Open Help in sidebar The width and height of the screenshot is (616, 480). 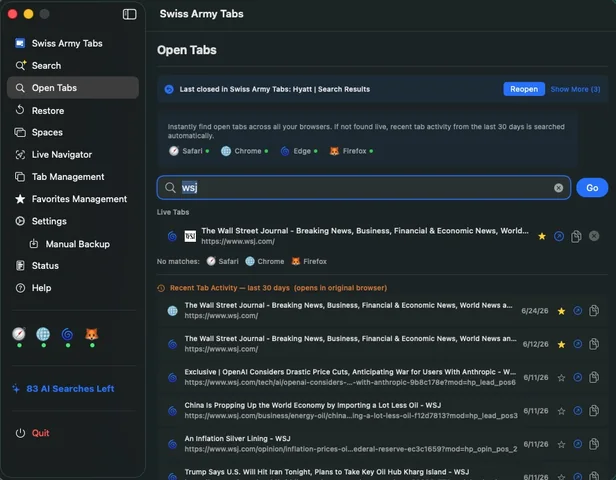tap(33, 288)
